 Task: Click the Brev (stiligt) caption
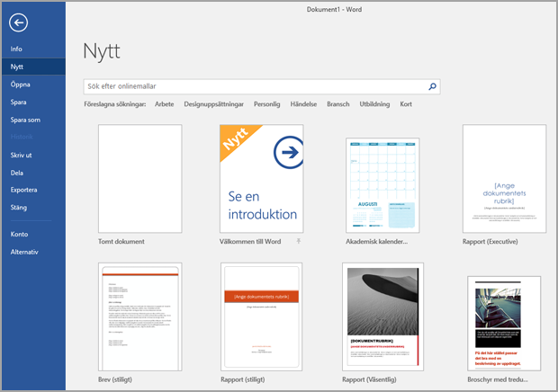click(115, 379)
